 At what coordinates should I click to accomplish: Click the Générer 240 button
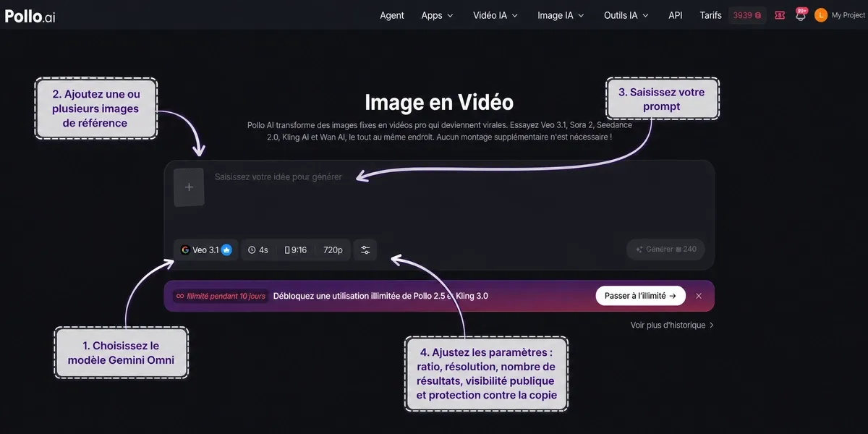665,250
